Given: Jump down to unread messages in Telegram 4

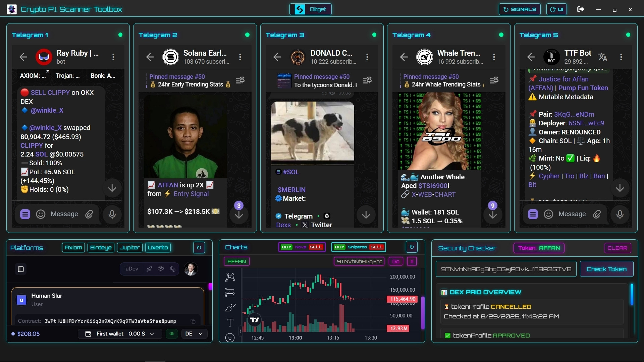Looking at the screenshot, I should pos(493,215).
